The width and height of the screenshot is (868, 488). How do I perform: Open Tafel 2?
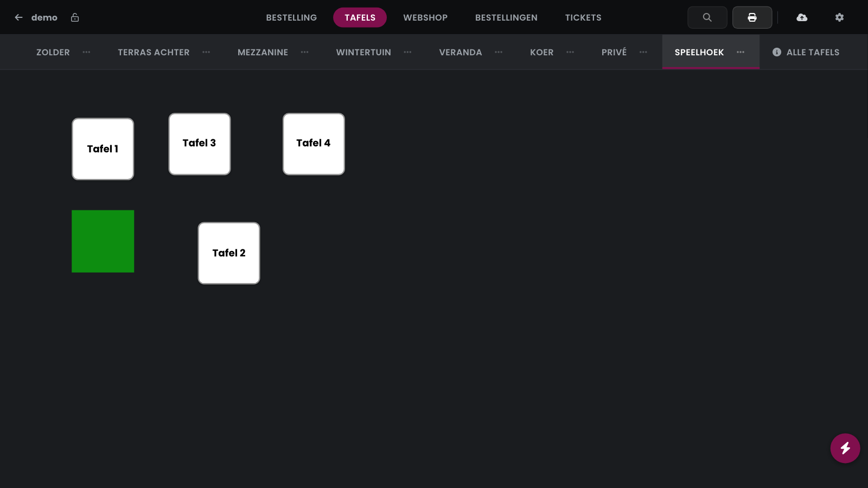click(229, 253)
